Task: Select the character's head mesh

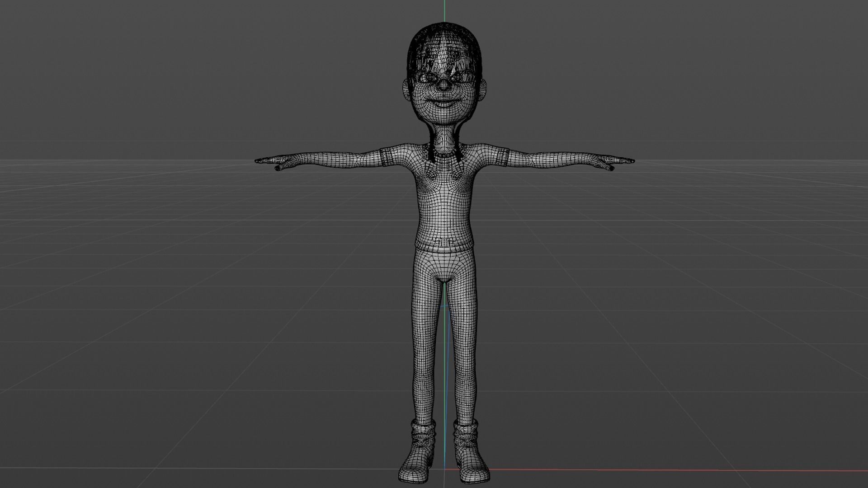Action: [x=445, y=75]
